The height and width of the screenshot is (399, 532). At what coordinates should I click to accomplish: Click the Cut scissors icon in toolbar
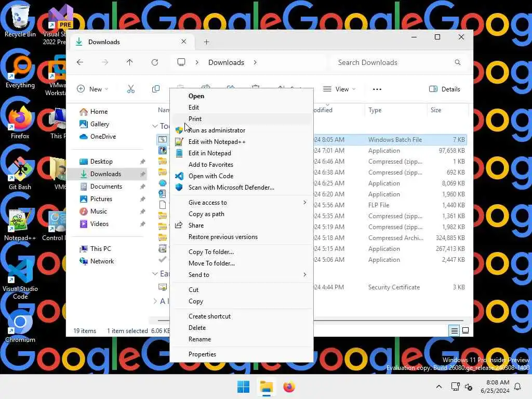(x=130, y=89)
